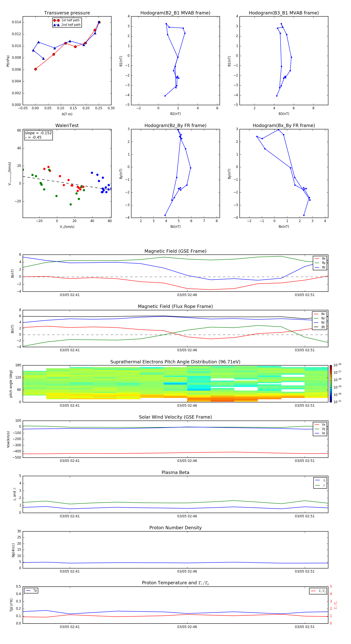Screen dimensions: 351x644
Task: Select the "Bz(nT)" x-axis label
Action: (175, 227)
